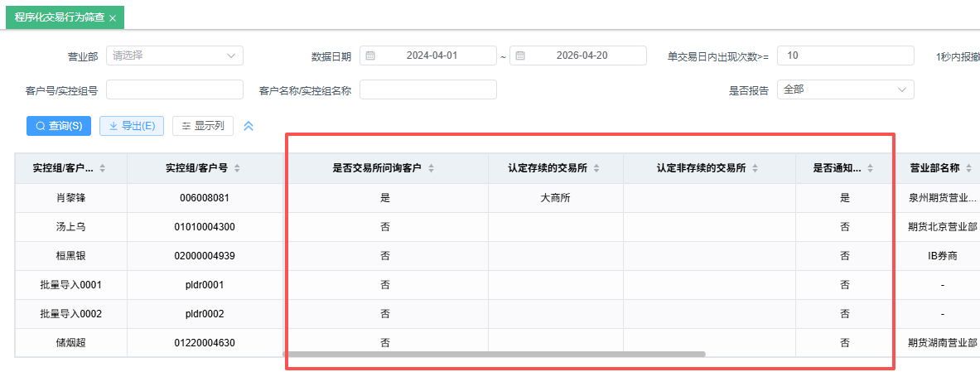Select the 批量导入0001 cell
Screen dimensions: 980x372
pos(70,285)
